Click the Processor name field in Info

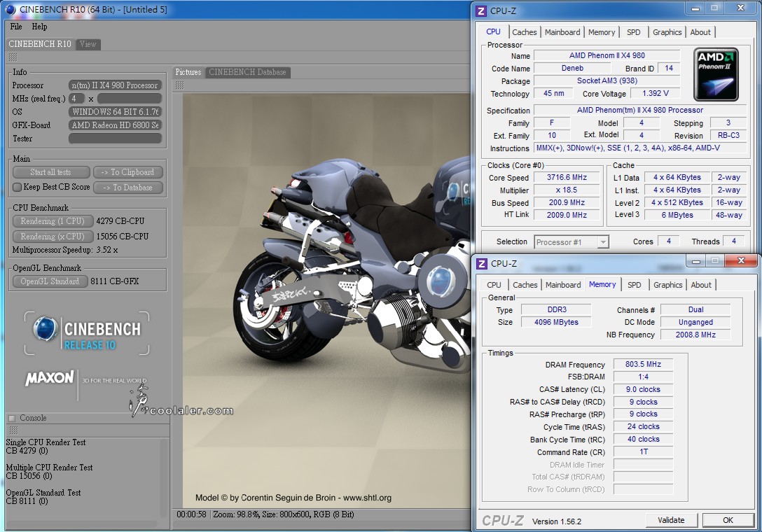click(115, 85)
